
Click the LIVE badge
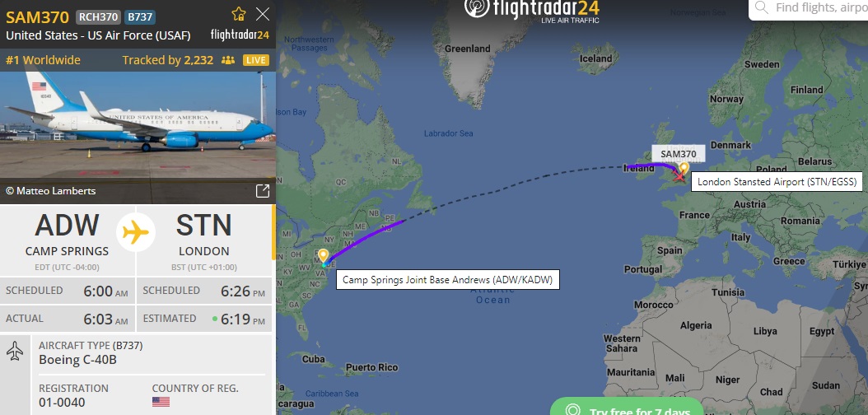click(256, 60)
